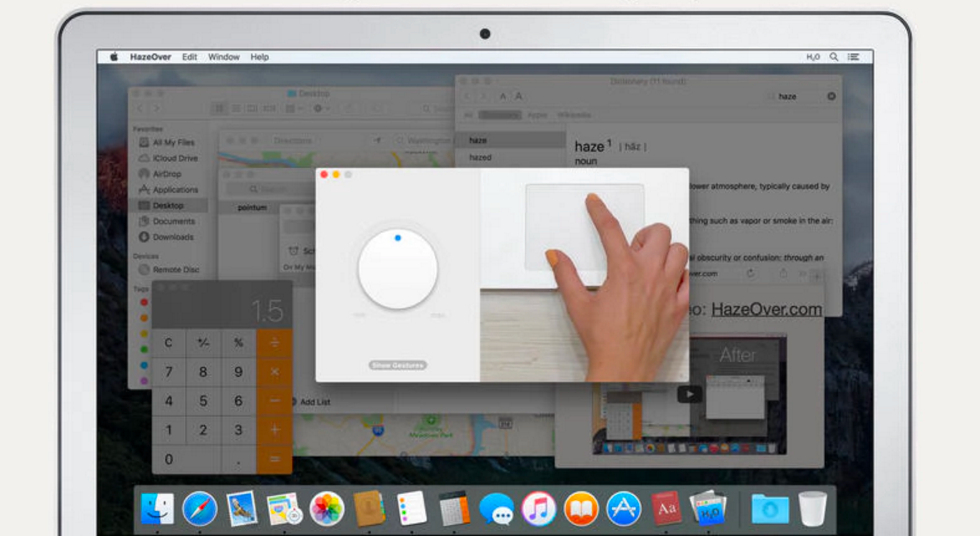Select 'haze' entry in Dictionary list
980x541 pixels.
tap(511, 141)
